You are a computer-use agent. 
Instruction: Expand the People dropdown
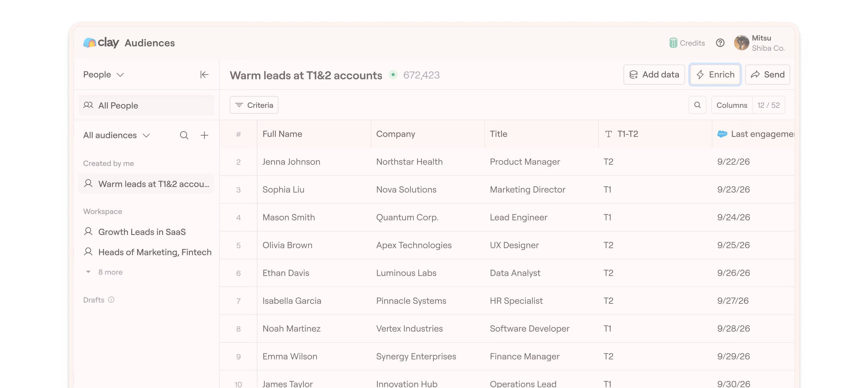103,75
